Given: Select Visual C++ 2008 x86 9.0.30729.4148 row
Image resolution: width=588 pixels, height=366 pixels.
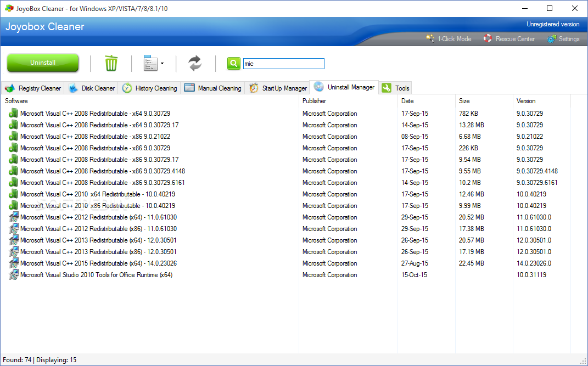Looking at the screenshot, I should pos(285,171).
